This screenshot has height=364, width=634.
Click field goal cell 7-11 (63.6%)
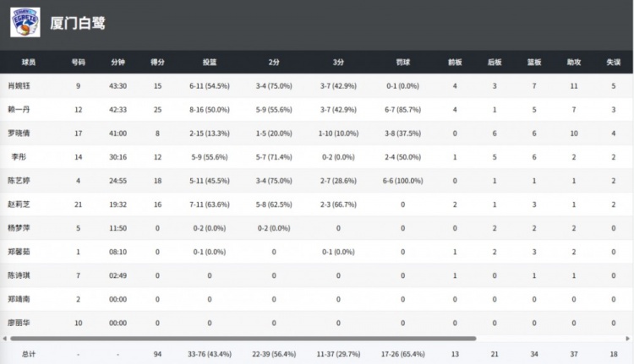(x=210, y=204)
